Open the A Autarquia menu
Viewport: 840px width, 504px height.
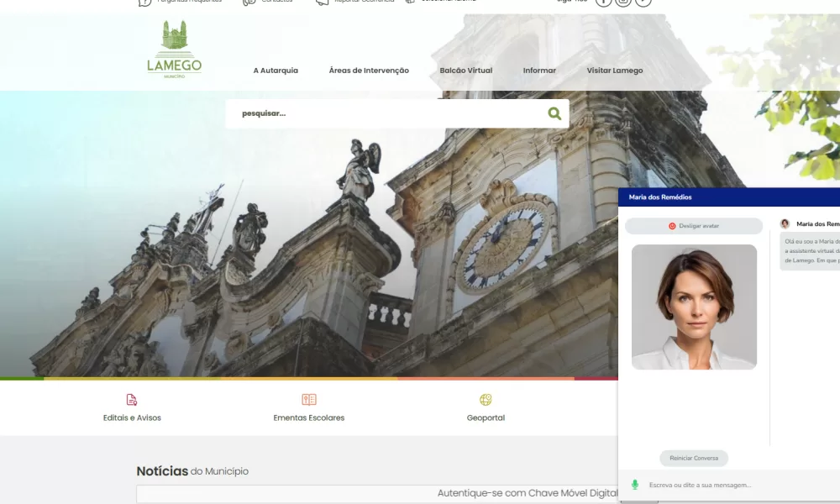click(x=276, y=71)
